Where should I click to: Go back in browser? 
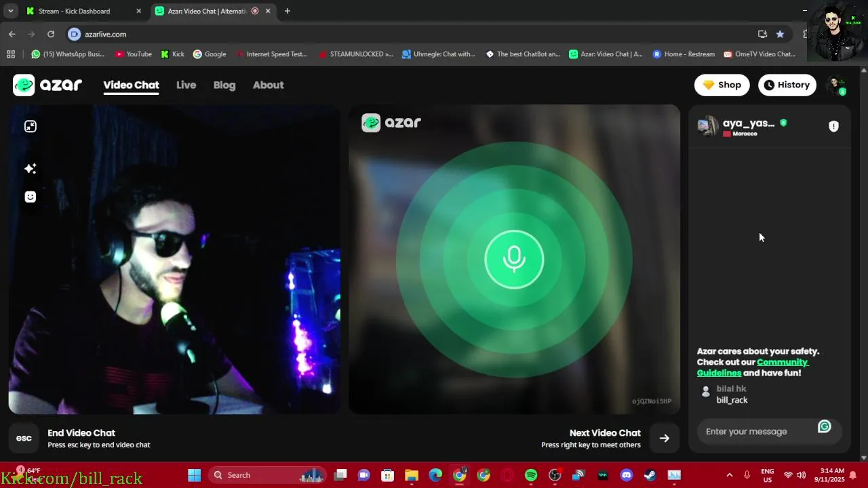pyautogui.click(x=12, y=34)
